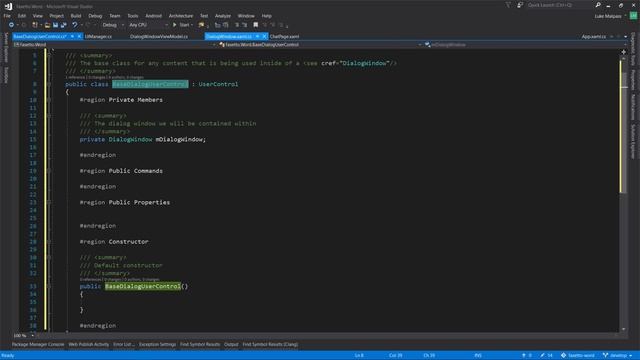This screenshot has height=360, width=640.
Task: Open the Package Manager Console panel tab
Action: pyautogui.click(x=38, y=344)
